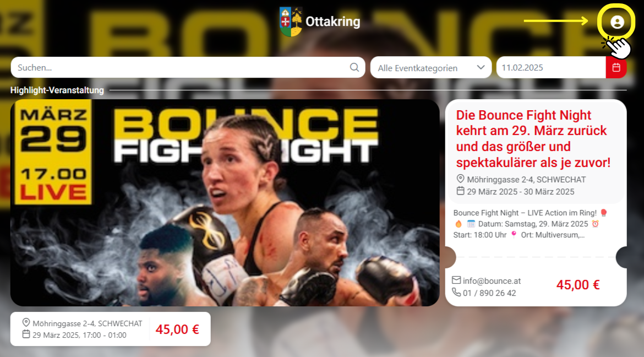Open the Bounce Fight Night headline link

click(533, 139)
